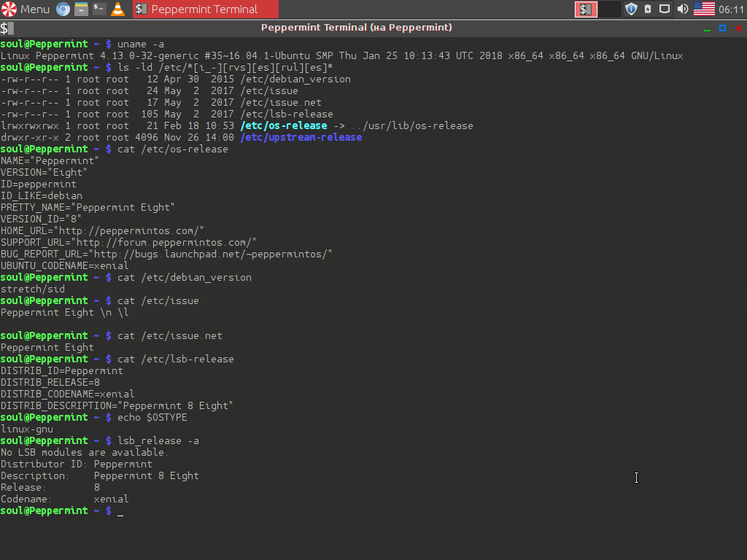Click the VERSION="Eight" line
This screenshot has height=560, width=747.
[44, 172]
